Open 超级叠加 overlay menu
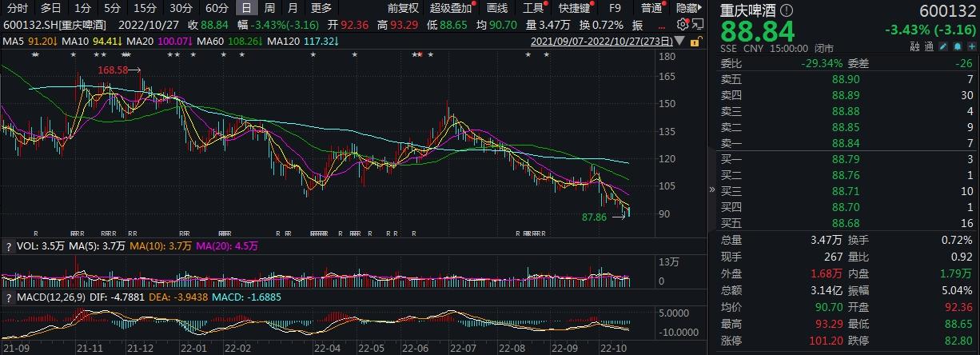Image resolution: width=980 pixels, height=355 pixels. pyautogui.click(x=451, y=8)
